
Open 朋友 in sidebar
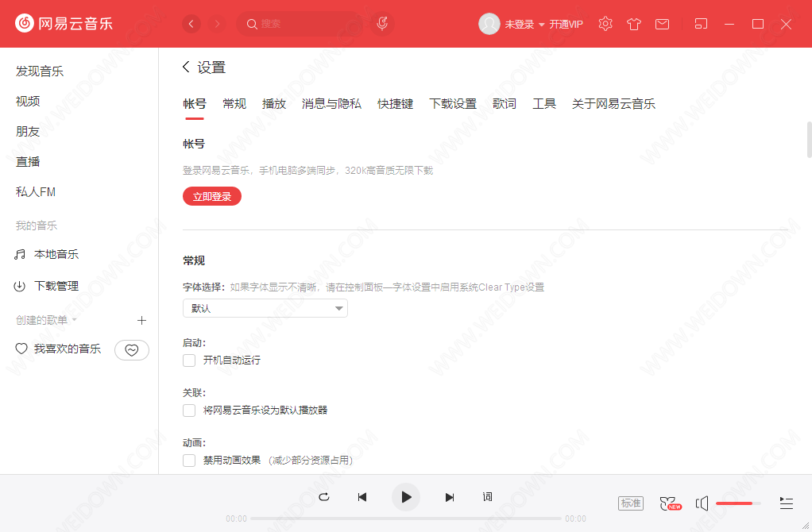(28, 132)
